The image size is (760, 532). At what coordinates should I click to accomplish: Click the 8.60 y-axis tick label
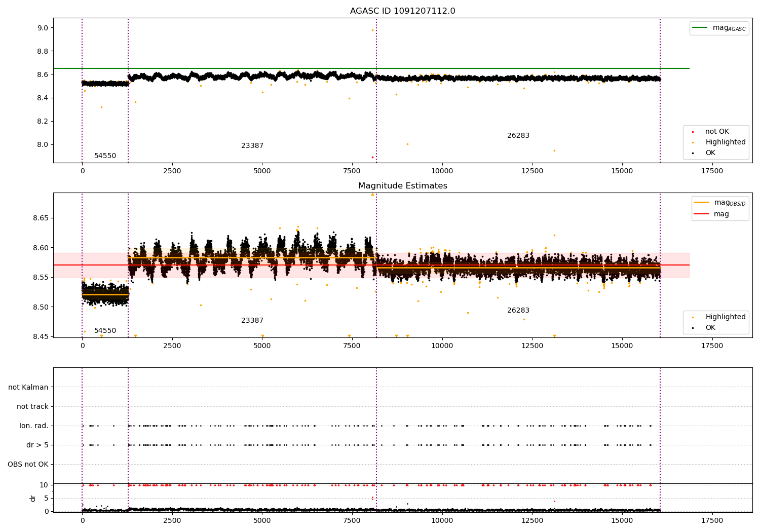(41, 248)
